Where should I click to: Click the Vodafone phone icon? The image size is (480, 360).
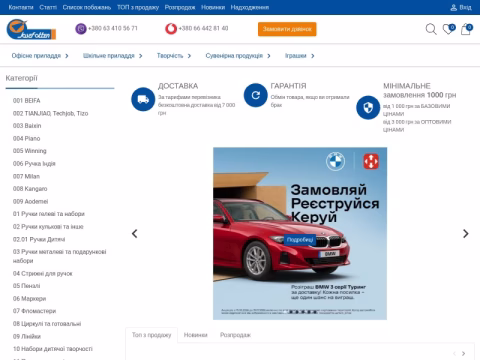tap(171, 29)
